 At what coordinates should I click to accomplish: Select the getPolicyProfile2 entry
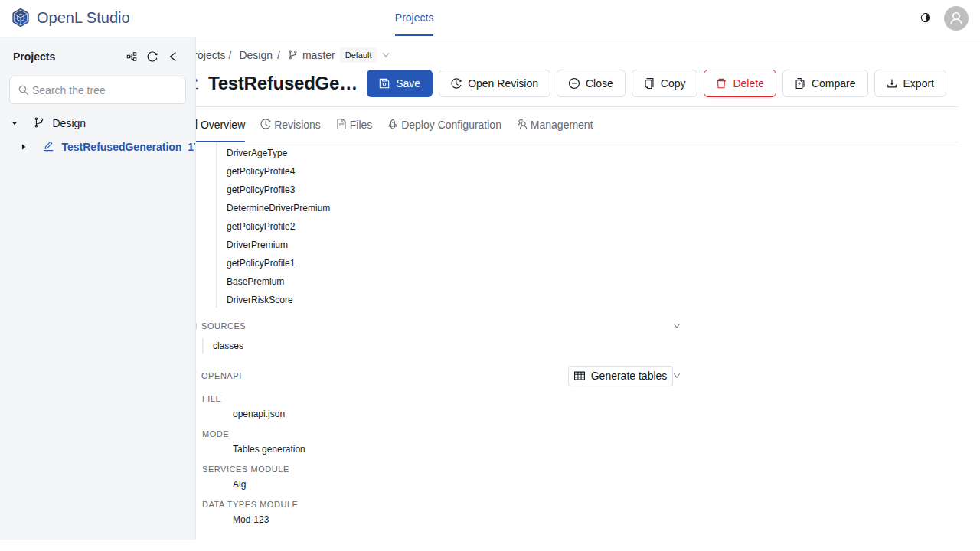(261, 227)
